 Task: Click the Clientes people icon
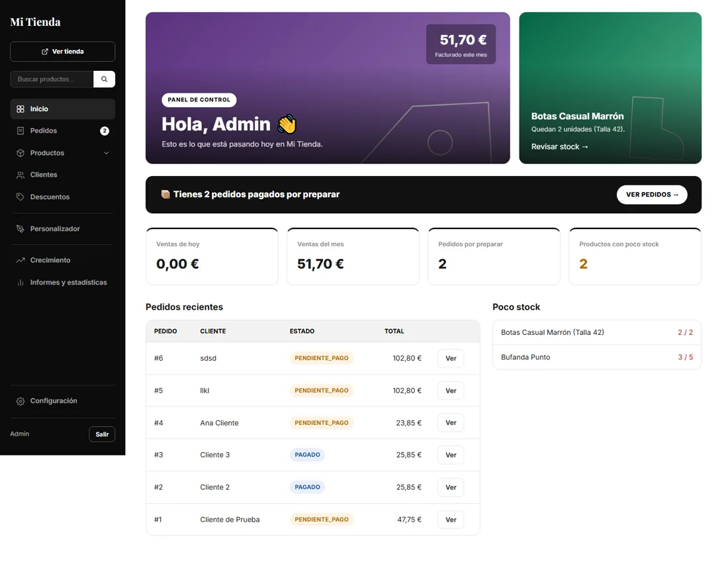point(21,175)
